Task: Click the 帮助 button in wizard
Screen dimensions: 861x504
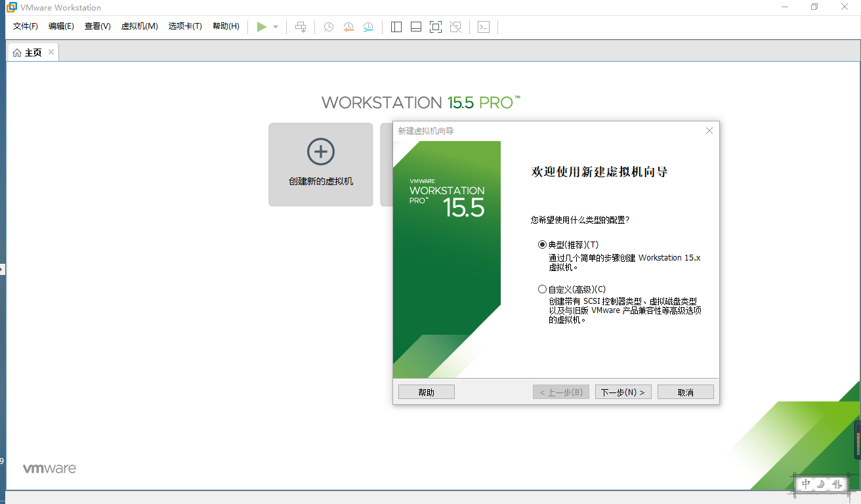Action: (427, 392)
